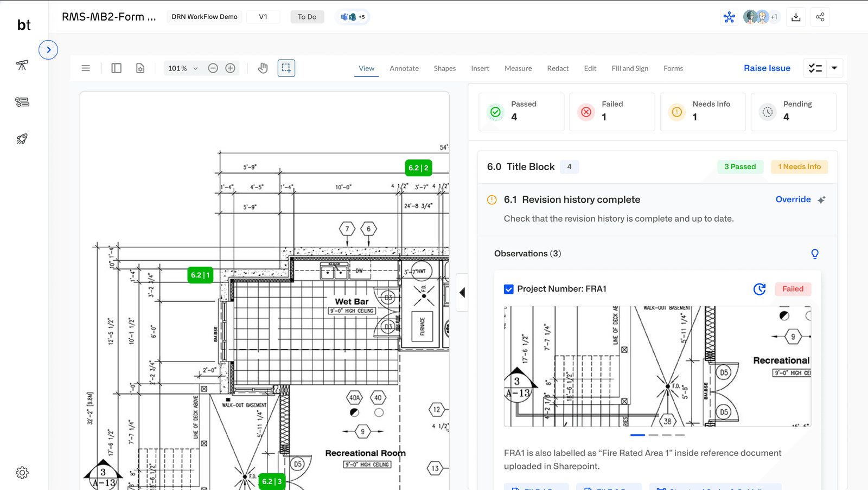The image size is (868, 490).
Task: Click the share icon
Action: tap(820, 17)
